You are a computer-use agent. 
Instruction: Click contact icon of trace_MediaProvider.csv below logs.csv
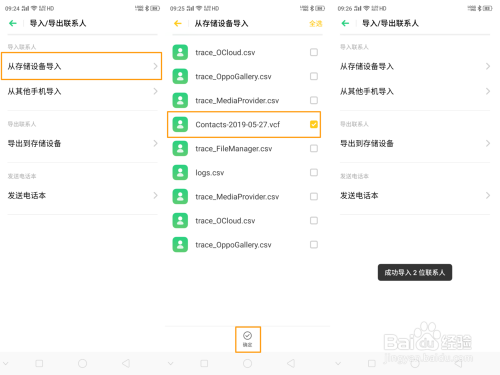pos(180,197)
